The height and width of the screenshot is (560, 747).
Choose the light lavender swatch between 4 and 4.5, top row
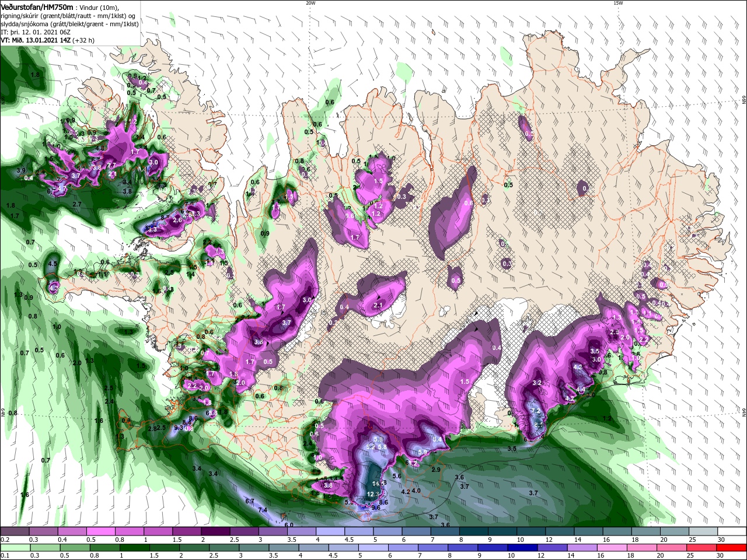(x=330, y=531)
